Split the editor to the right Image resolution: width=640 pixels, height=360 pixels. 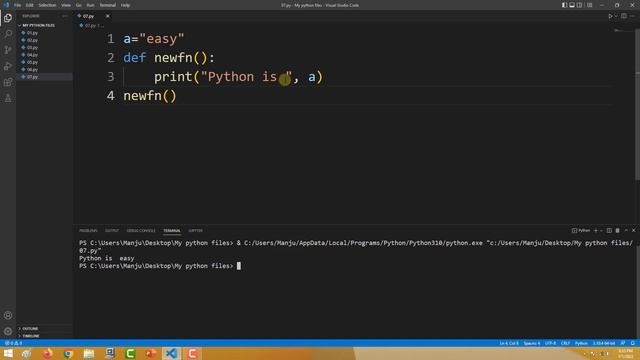pyautogui.click(x=624, y=16)
